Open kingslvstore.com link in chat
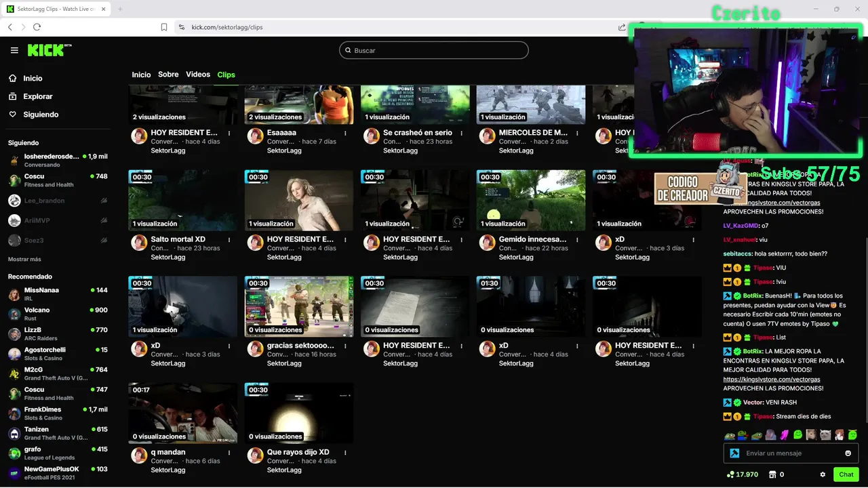The image size is (868, 488). 772,380
